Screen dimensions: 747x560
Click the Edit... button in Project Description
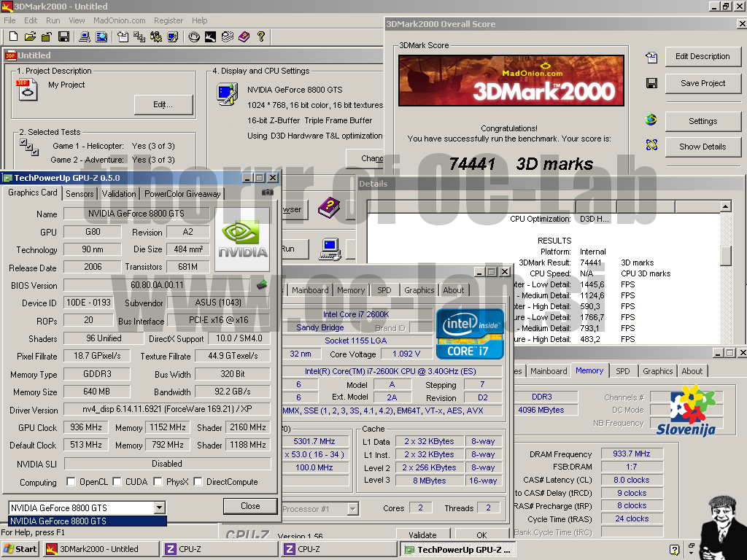click(163, 105)
